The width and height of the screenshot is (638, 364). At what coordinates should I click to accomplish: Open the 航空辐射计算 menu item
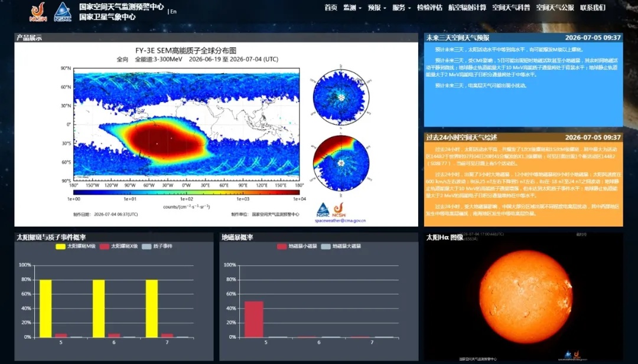467,8
